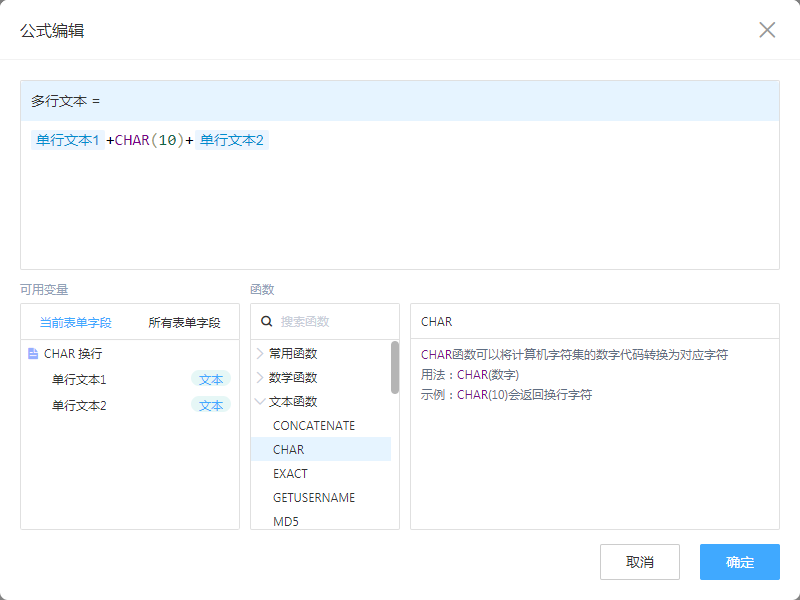800x600 pixels.
Task: Select the CONCATENATE function
Action: pyautogui.click(x=313, y=426)
